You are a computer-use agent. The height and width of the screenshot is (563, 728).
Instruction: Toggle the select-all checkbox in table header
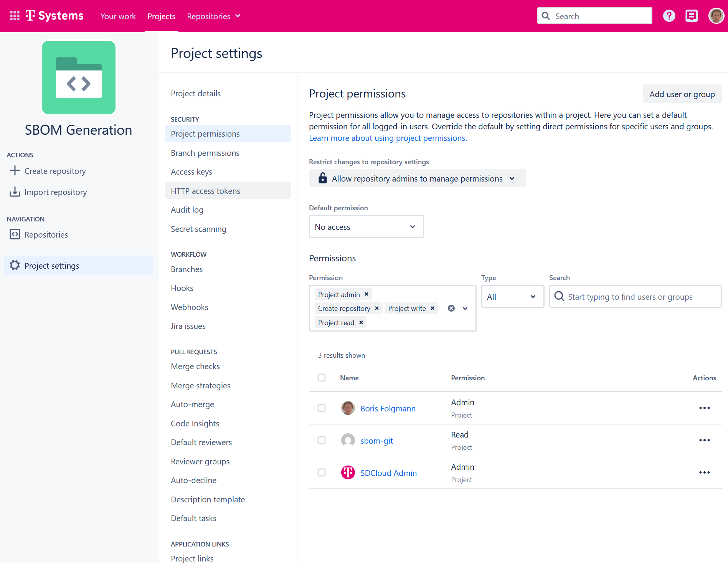[x=322, y=378]
